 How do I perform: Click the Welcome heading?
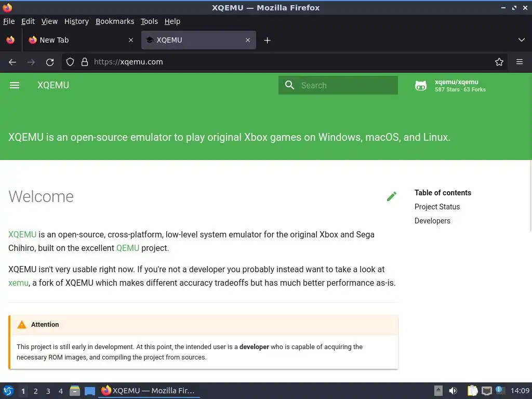coord(41,196)
